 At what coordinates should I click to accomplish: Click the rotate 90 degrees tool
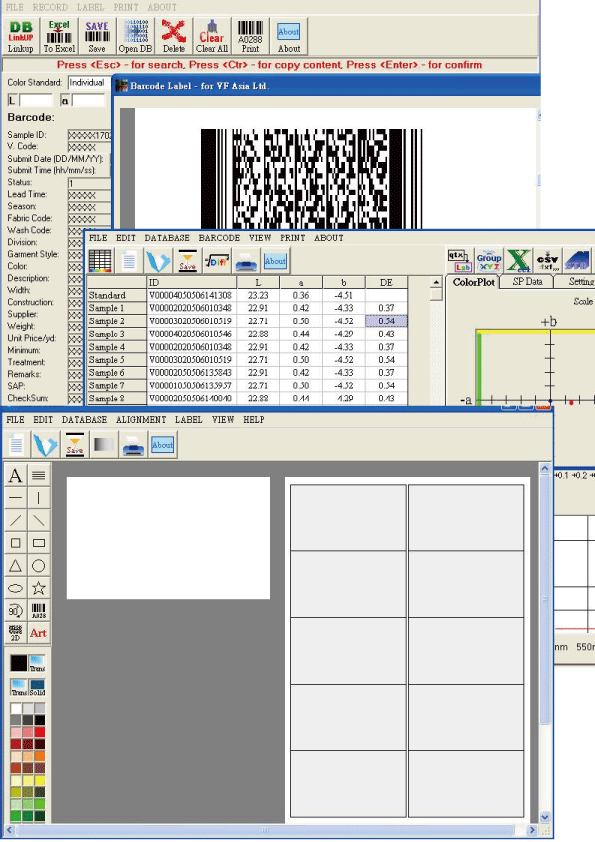(16, 611)
